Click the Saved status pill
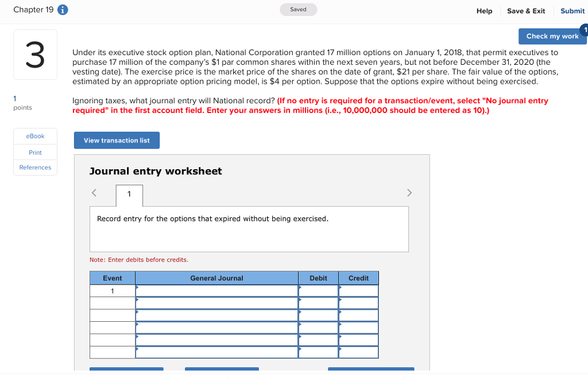 (x=298, y=10)
